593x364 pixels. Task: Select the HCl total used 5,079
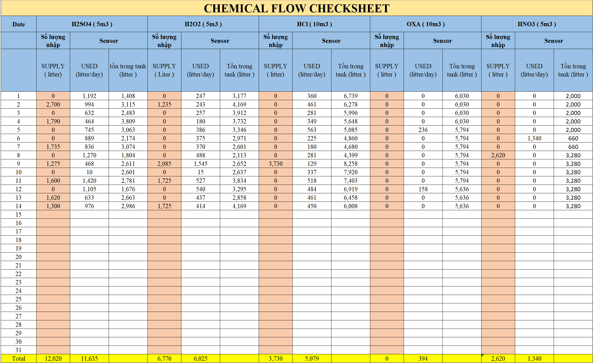312,359
